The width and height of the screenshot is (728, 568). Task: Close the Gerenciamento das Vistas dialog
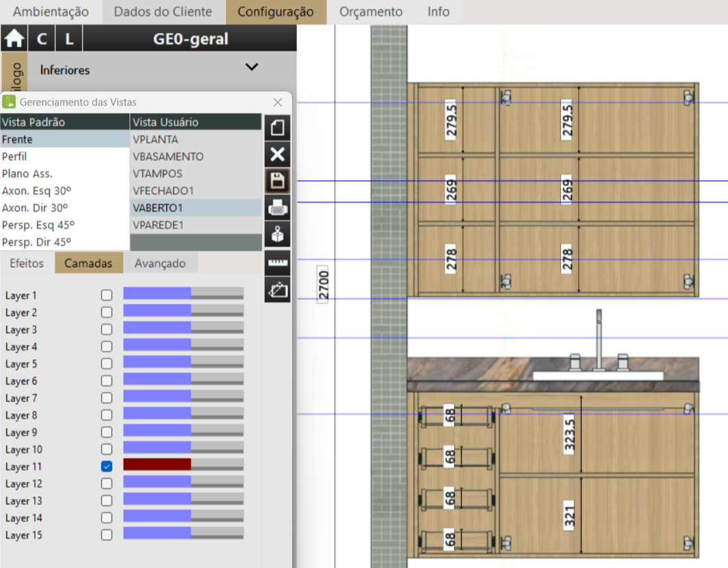click(x=278, y=102)
